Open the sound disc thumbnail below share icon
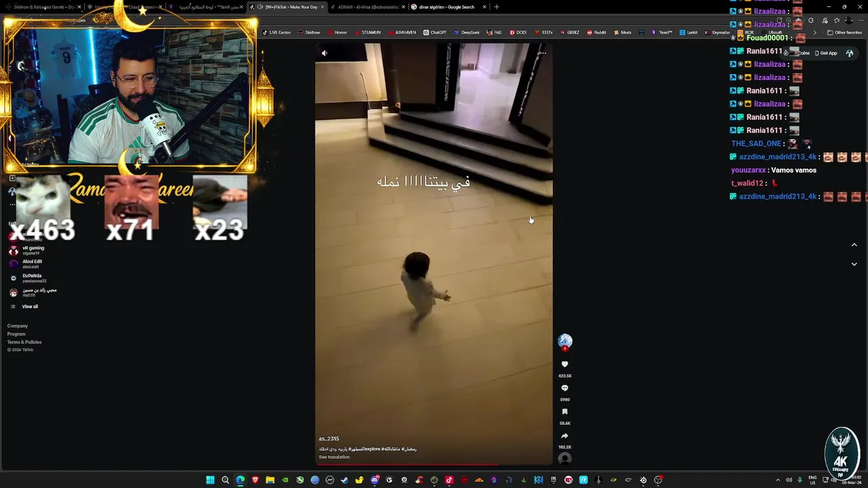 (x=565, y=459)
